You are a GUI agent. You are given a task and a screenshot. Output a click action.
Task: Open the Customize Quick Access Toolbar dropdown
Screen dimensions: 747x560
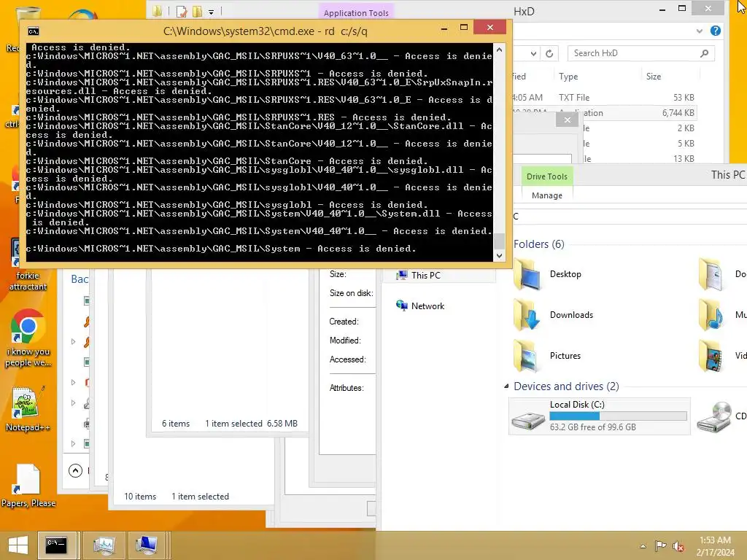(x=211, y=12)
